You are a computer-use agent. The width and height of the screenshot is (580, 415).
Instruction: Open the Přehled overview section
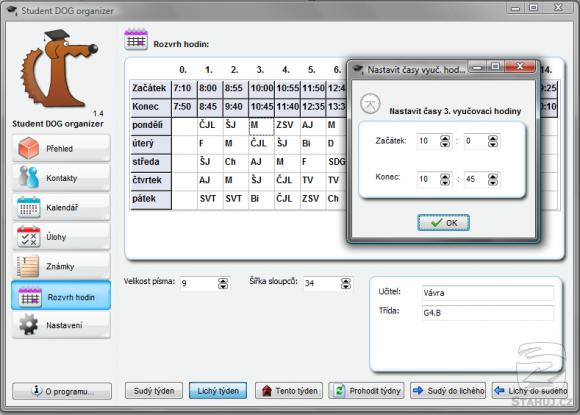(61, 148)
